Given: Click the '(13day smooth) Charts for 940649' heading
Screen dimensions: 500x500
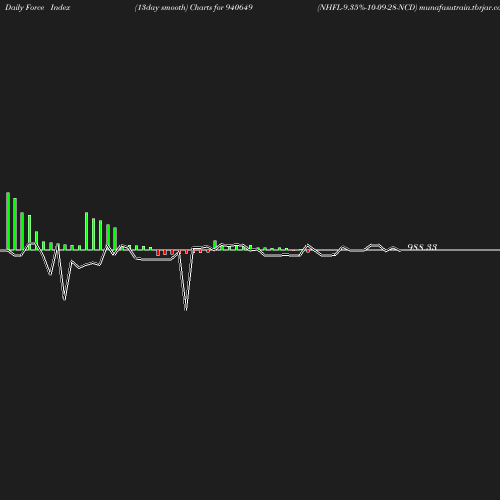Looking at the screenshot, I should pos(194,7).
